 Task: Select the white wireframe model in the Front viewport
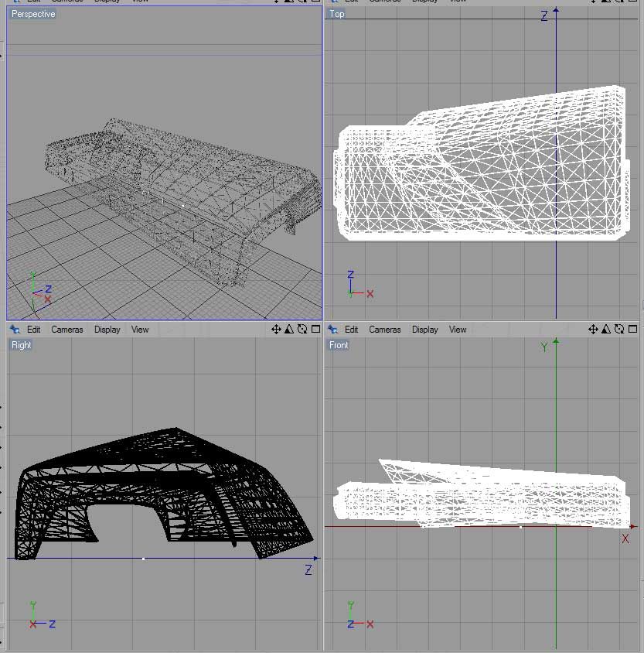click(482, 494)
